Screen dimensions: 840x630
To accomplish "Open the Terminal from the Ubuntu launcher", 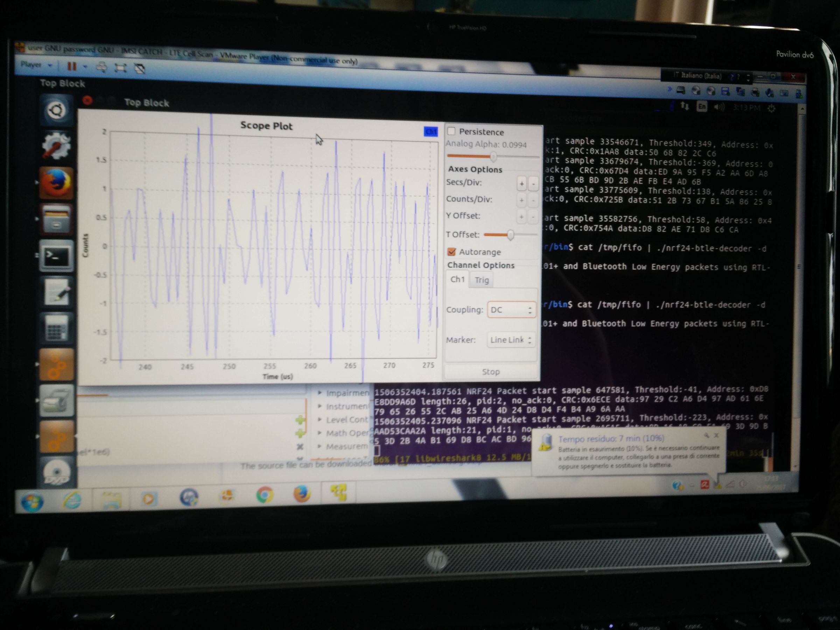I will point(56,258).
